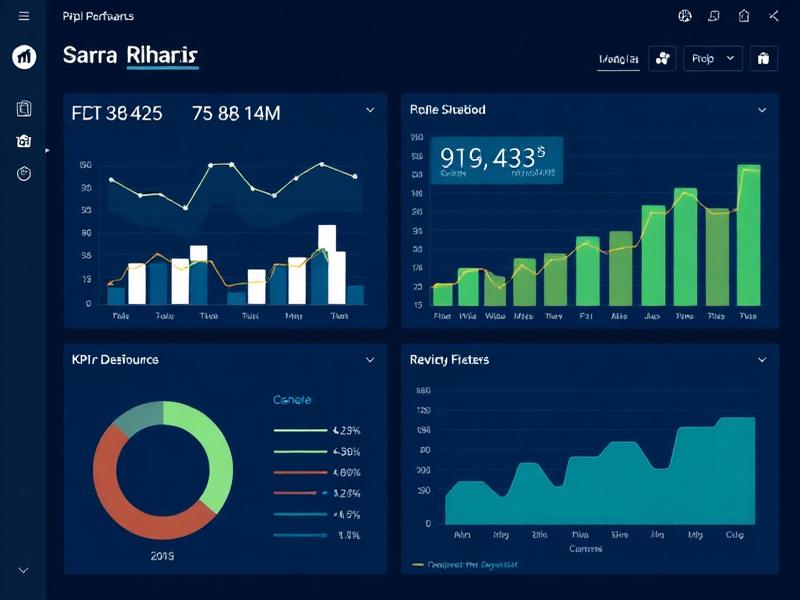Click the round timer icon in the sidebar

pyautogui.click(x=24, y=174)
